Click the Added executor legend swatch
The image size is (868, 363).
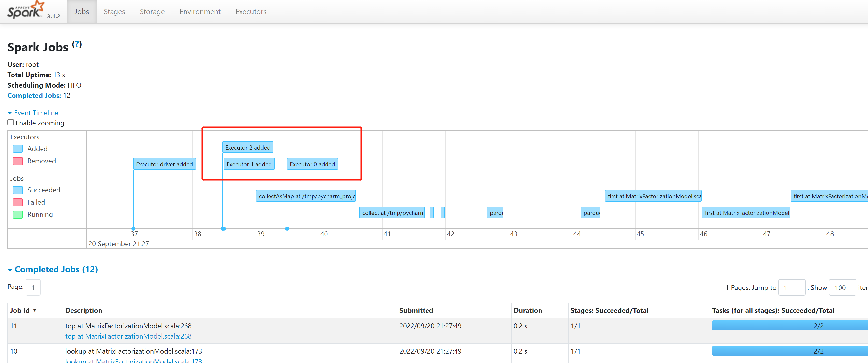click(x=17, y=149)
